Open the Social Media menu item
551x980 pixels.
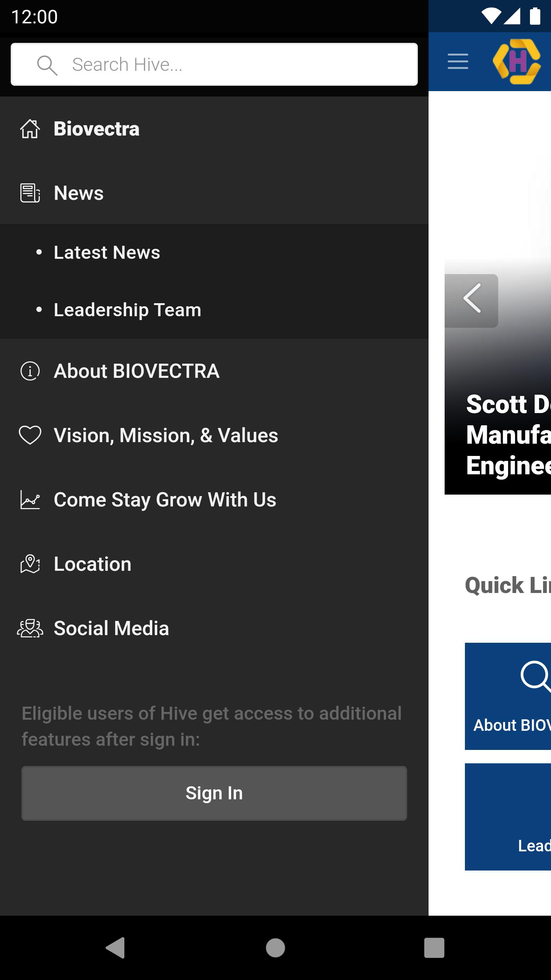pyautogui.click(x=214, y=628)
